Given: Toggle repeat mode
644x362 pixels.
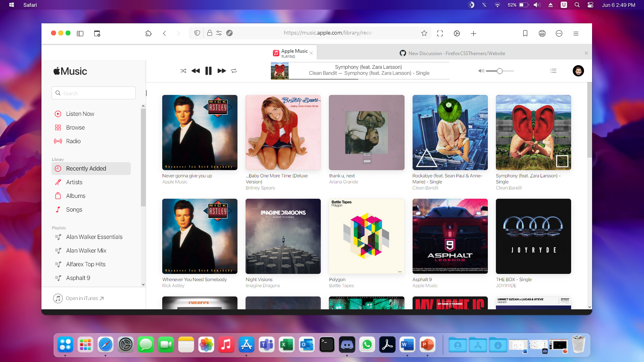Looking at the screenshot, I should pos(234,71).
